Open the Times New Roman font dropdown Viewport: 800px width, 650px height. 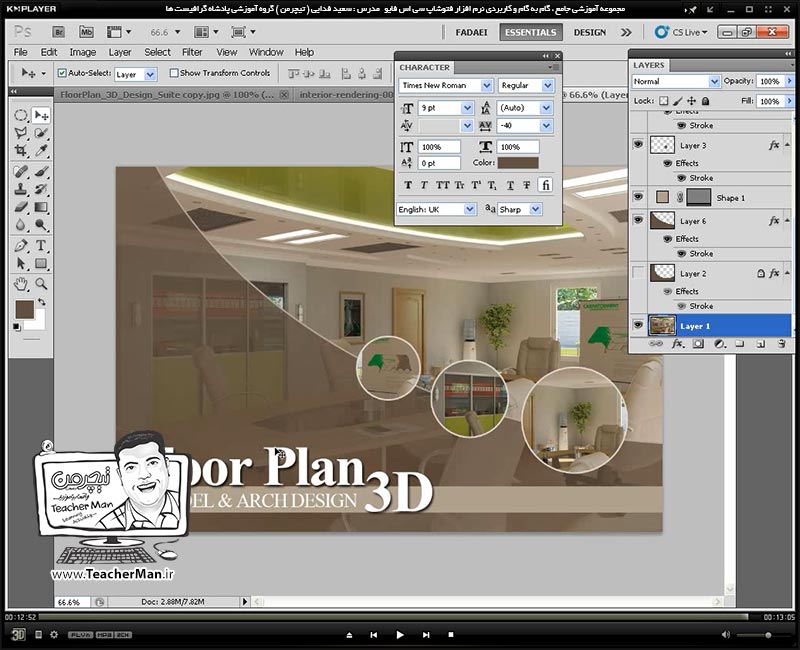[x=487, y=85]
